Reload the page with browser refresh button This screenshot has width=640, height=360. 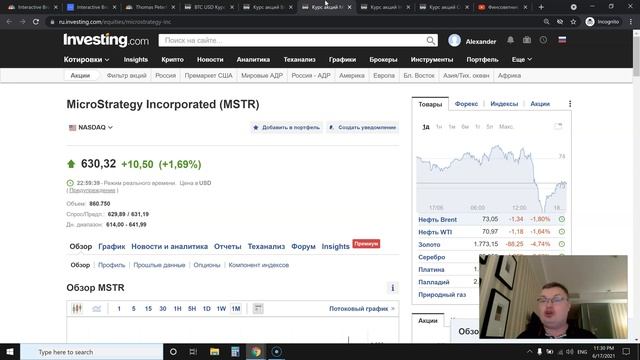(x=36, y=22)
